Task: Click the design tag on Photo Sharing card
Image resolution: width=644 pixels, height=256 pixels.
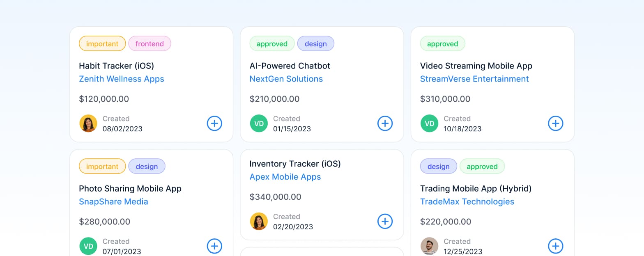Action: coord(147,166)
